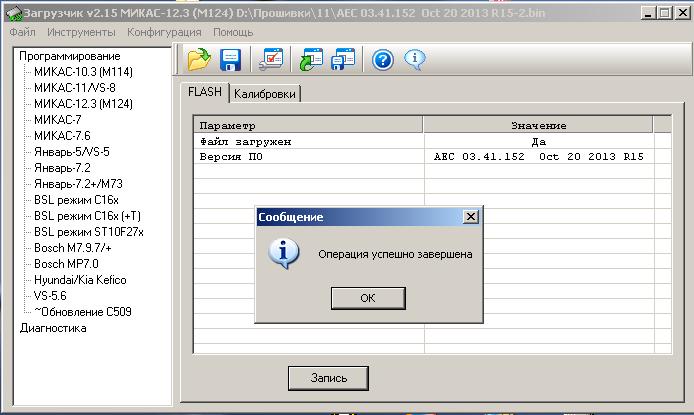Click the save windows floppy toolbar icon

tap(343, 59)
